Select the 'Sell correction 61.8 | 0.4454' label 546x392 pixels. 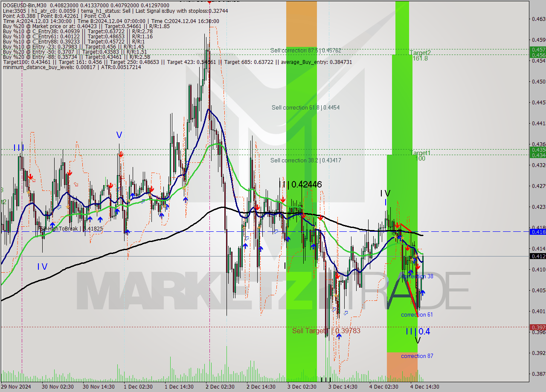tap(305, 107)
